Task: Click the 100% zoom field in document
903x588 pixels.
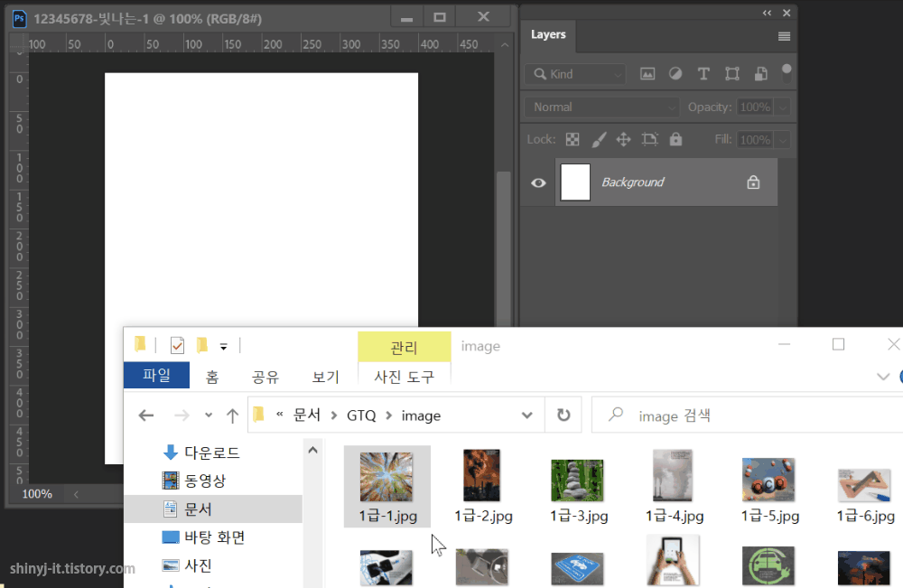Action: coord(37,494)
